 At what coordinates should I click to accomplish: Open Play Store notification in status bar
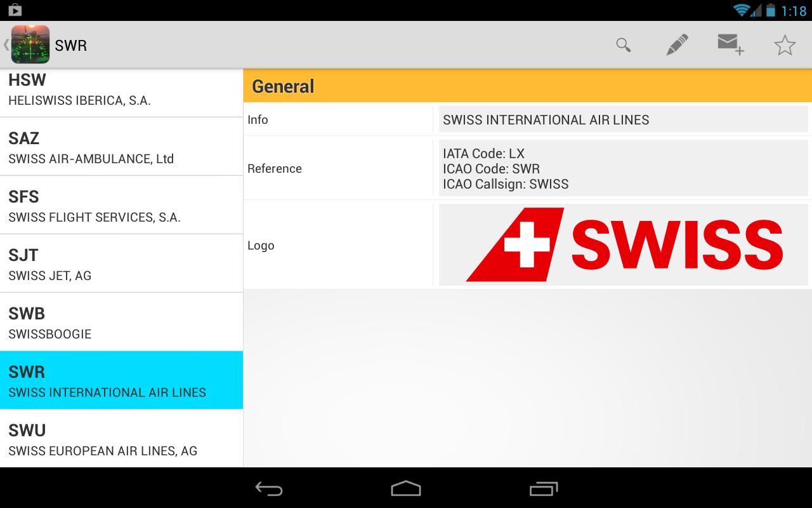pyautogui.click(x=15, y=10)
